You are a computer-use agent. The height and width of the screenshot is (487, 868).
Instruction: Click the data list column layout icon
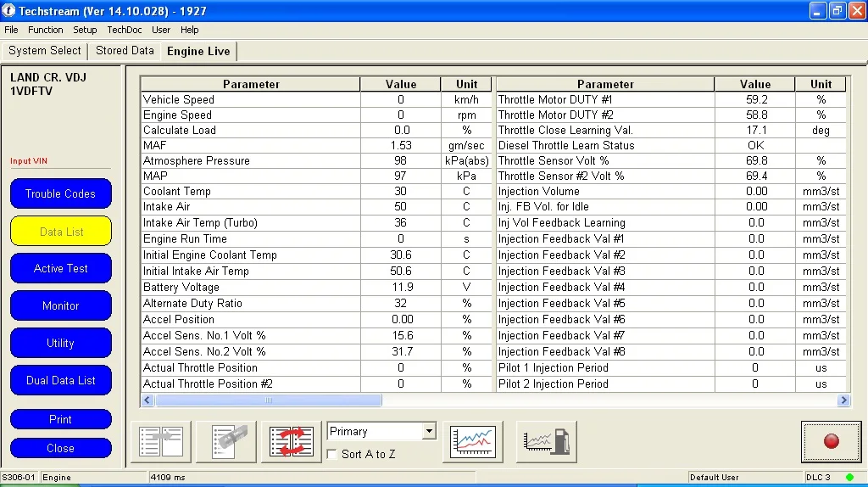(x=161, y=441)
